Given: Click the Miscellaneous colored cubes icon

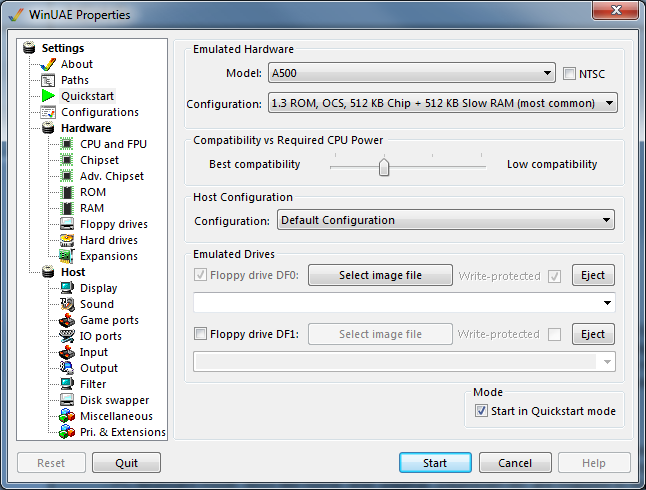Looking at the screenshot, I should pyautogui.click(x=67, y=416).
